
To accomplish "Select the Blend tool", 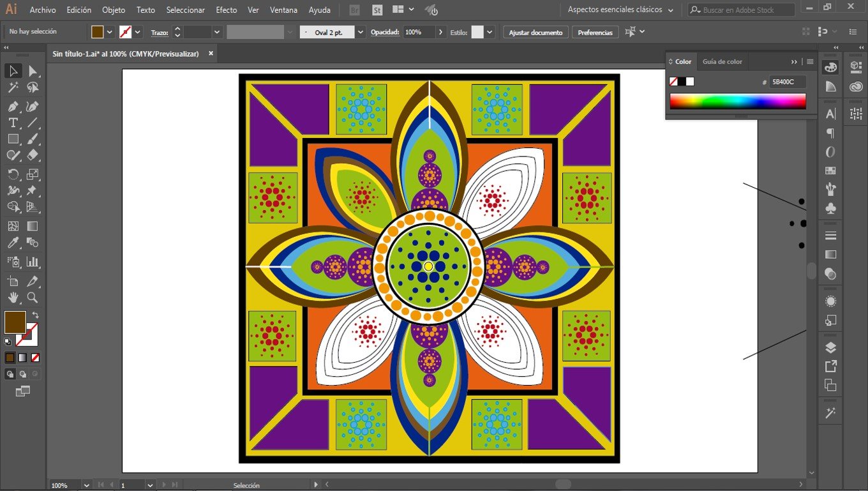I will tap(33, 242).
